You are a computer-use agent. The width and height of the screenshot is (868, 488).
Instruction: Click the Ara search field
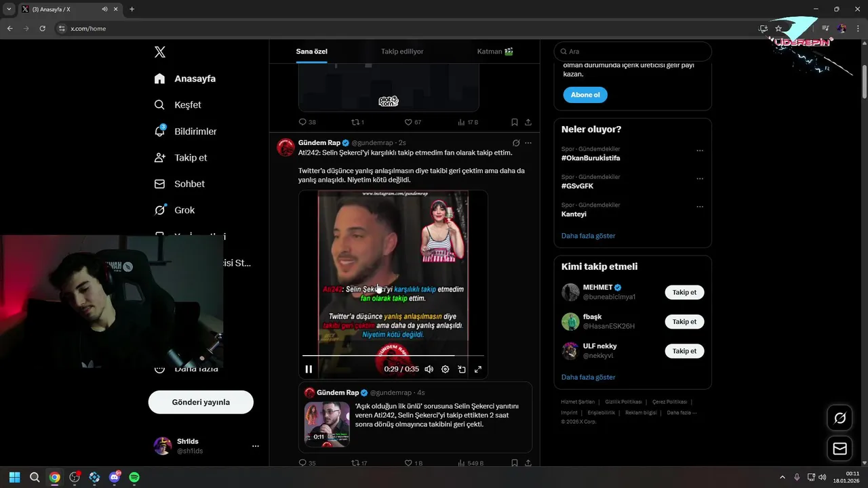[x=633, y=52]
